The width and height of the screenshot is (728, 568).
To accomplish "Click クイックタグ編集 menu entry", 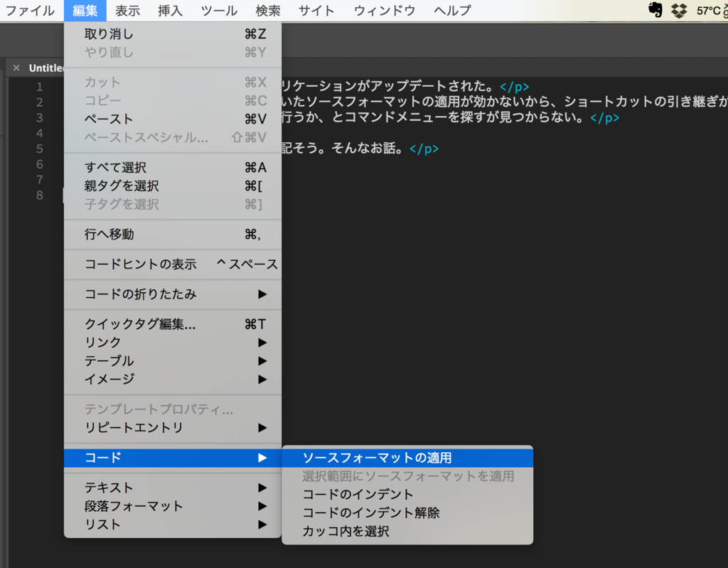I will pos(140,324).
